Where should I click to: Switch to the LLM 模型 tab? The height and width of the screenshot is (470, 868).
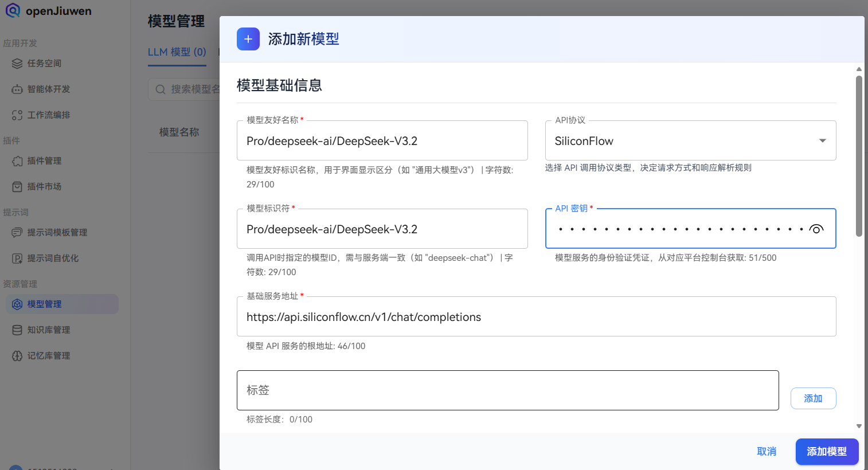[x=177, y=52]
